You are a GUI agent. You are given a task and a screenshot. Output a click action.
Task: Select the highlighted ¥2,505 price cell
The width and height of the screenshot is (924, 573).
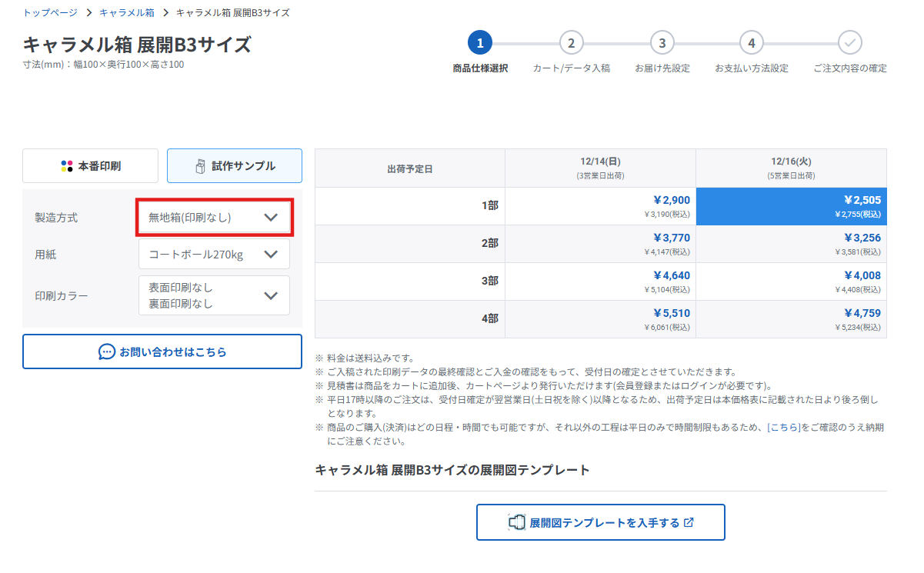[x=791, y=206]
